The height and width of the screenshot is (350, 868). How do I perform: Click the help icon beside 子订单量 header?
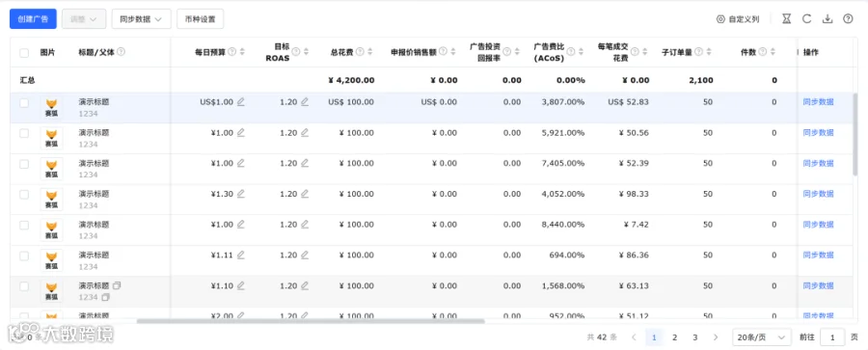point(698,52)
